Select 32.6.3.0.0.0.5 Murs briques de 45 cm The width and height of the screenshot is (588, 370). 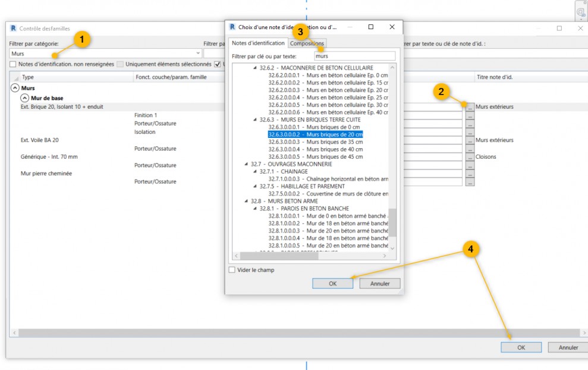[x=315, y=157]
